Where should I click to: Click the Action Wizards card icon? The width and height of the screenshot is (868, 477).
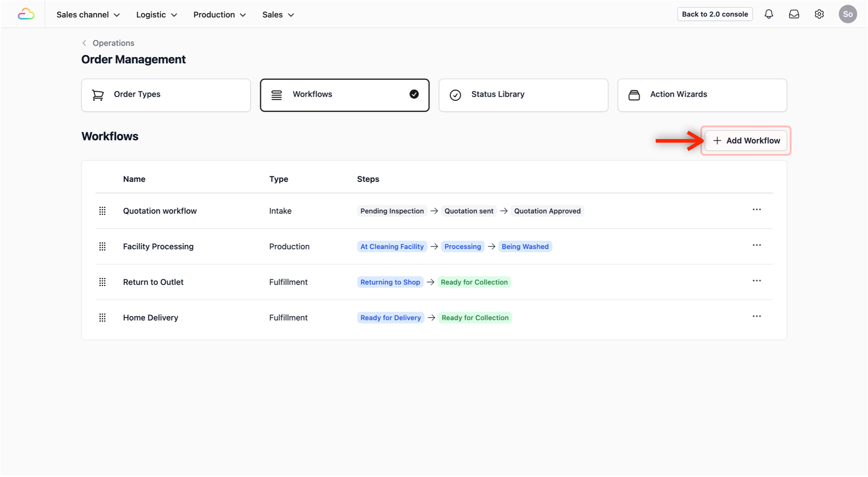634,95
